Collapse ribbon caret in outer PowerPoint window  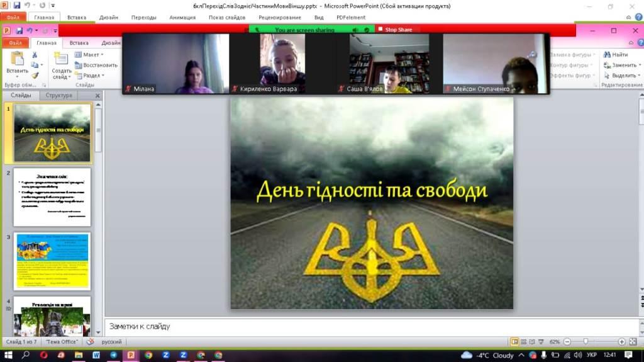(x=628, y=17)
